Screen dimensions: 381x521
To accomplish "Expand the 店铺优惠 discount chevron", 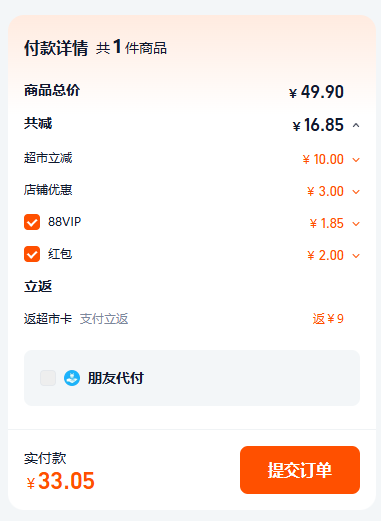I will 356,192.
